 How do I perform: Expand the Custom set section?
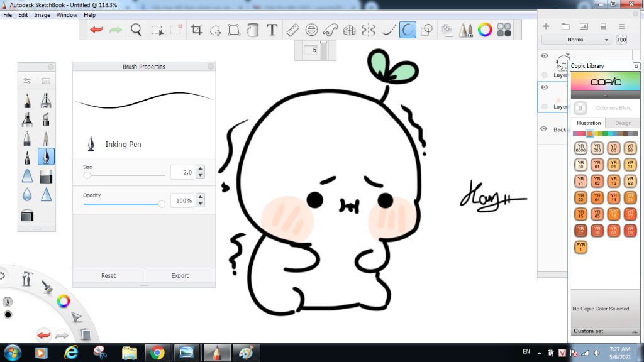pos(605,331)
